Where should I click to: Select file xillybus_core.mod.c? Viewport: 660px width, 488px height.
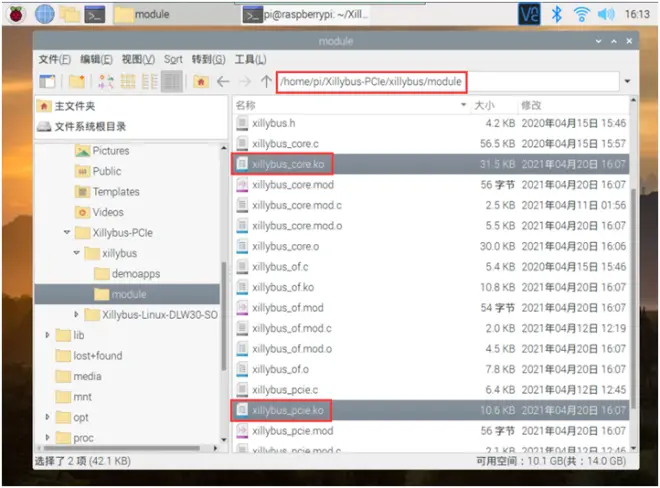coord(431,205)
